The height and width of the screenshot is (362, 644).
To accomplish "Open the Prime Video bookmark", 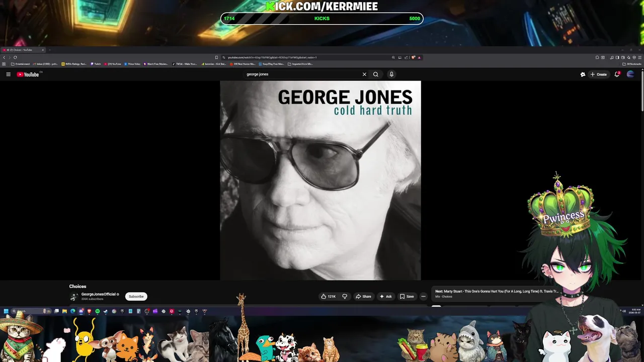I will [x=132, y=64].
